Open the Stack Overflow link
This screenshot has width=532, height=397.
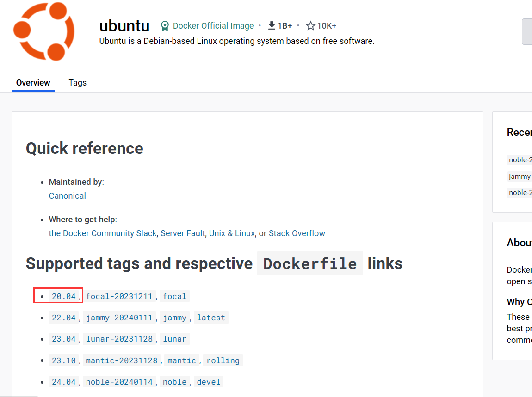(x=297, y=233)
